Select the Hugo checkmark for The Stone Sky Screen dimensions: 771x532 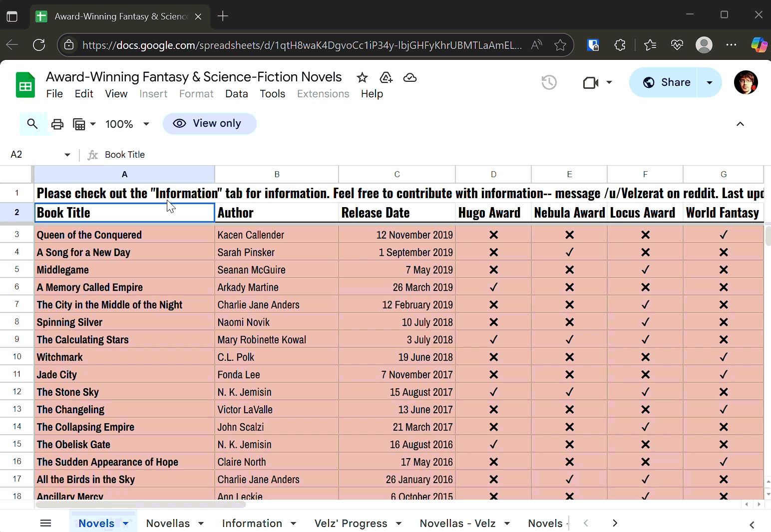[x=493, y=392]
